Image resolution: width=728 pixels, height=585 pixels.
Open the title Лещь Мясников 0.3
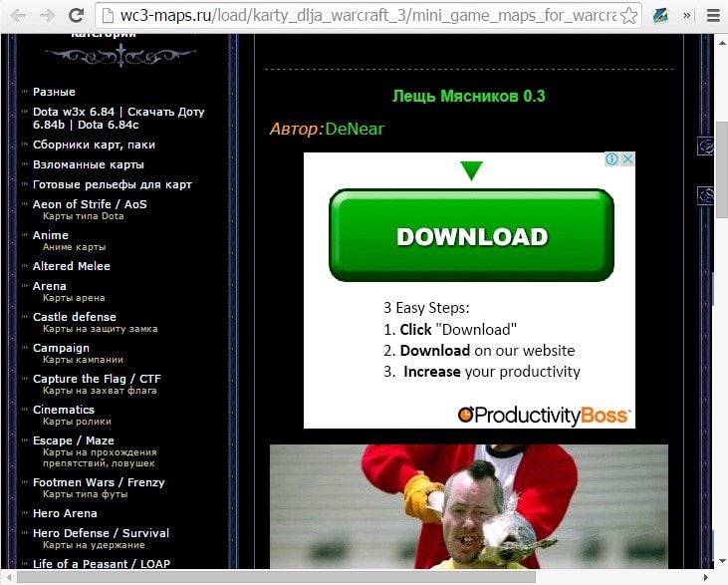(469, 96)
